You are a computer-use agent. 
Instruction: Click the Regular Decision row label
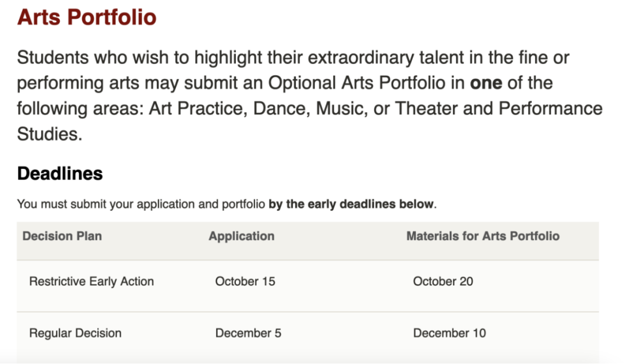click(75, 333)
